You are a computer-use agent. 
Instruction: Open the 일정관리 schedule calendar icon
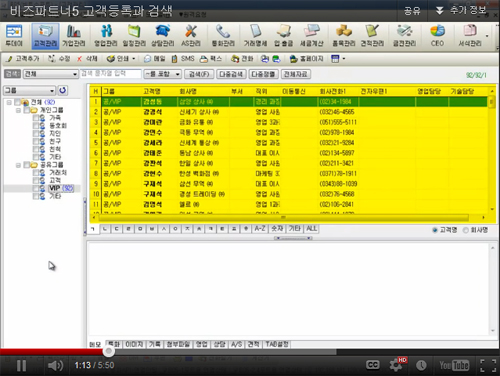(134, 35)
